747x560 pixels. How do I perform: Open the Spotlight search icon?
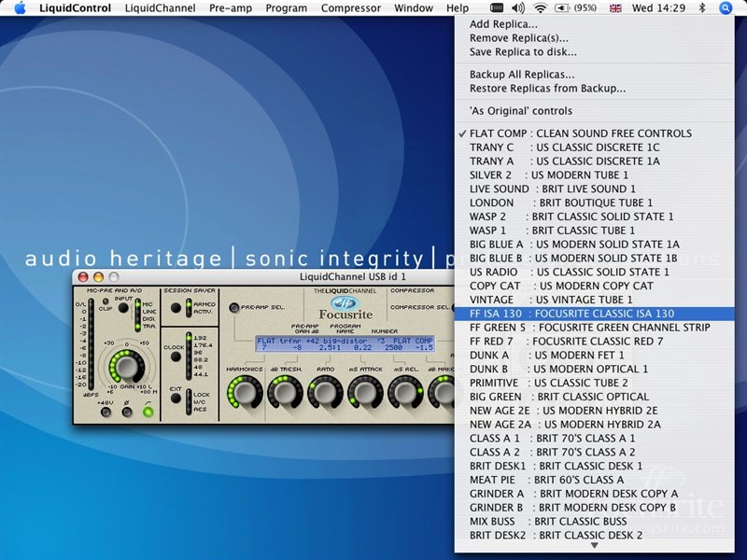(726, 7)
